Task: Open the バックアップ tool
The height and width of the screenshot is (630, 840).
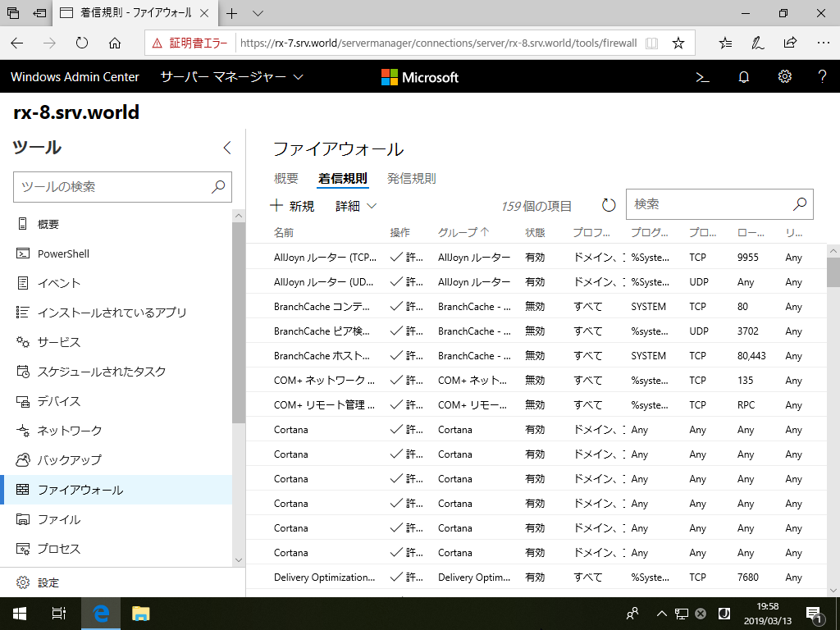Action: point(116,459)
